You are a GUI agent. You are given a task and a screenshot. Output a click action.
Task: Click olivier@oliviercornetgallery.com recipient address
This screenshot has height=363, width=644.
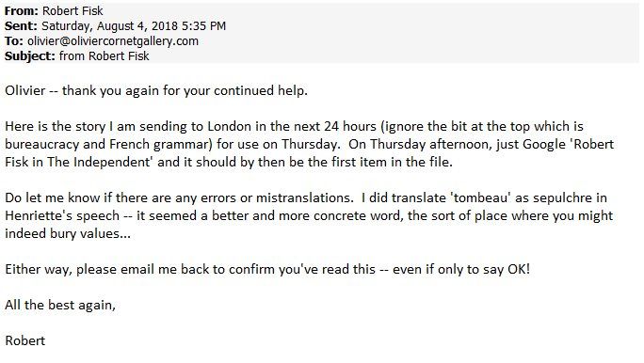click(113, 41)
